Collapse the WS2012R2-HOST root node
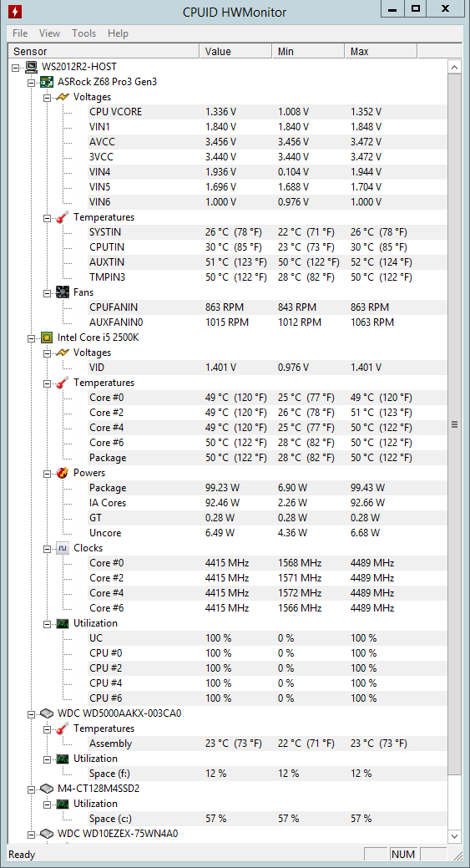 click(x=16, y=67)
